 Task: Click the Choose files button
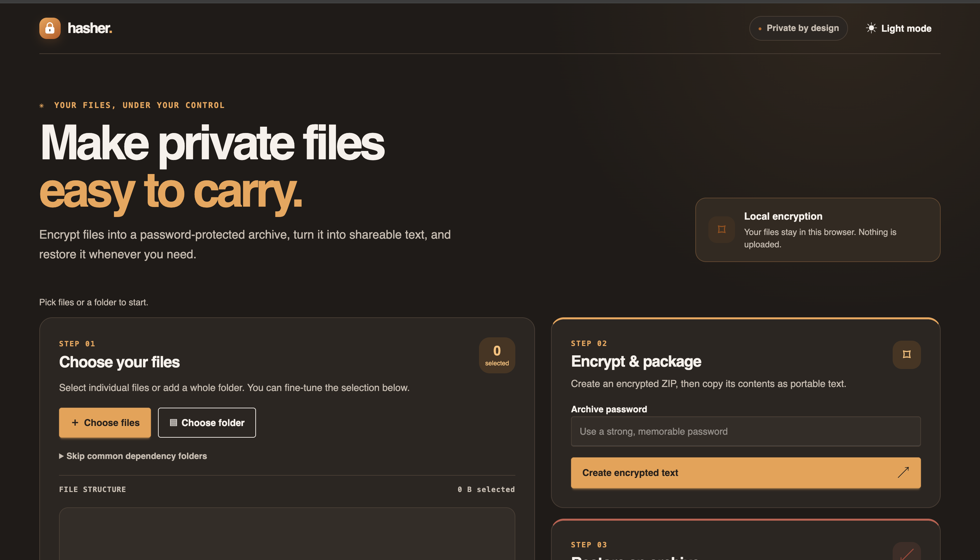(x=105, y=422)
